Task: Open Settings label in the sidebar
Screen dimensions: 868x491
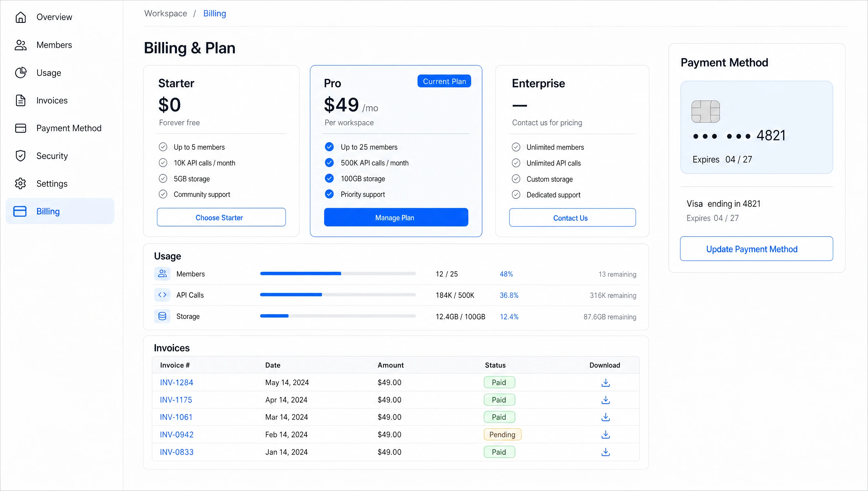Action: 52,183
